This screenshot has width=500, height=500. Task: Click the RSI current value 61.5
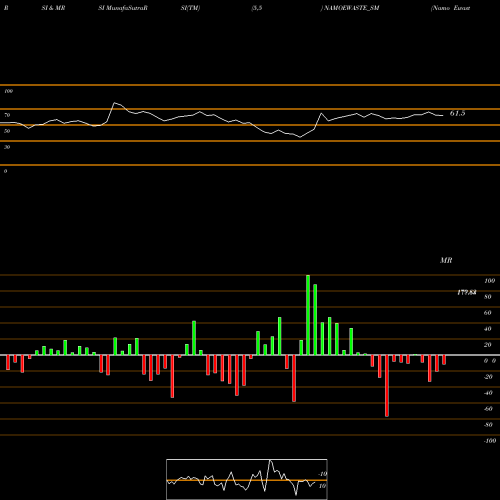[457, 113]
